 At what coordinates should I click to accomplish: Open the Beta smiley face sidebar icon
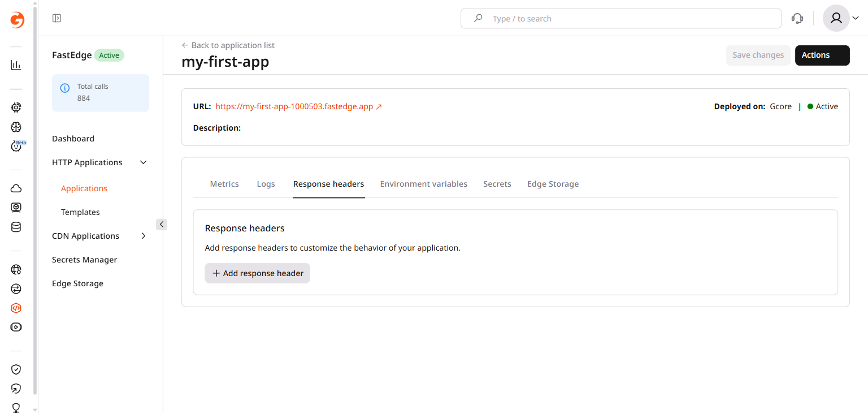pos(16,146)
